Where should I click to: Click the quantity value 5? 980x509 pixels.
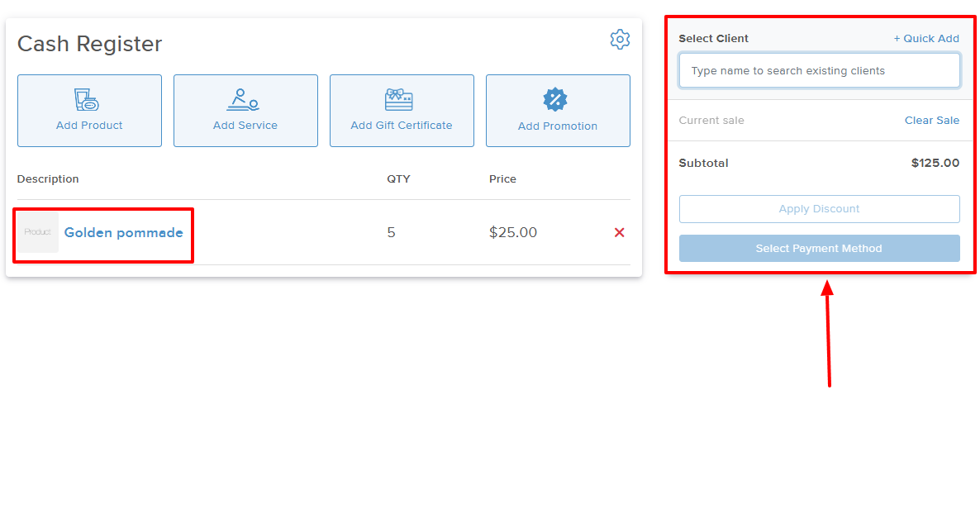click(391, 233)
